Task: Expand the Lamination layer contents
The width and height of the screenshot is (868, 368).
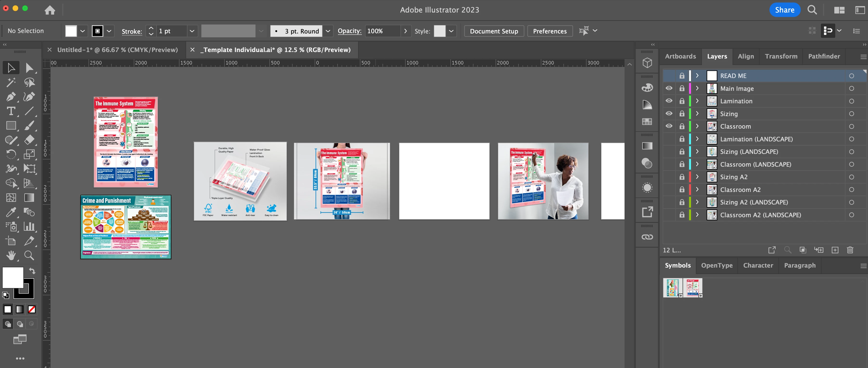Action: (697, 101)
